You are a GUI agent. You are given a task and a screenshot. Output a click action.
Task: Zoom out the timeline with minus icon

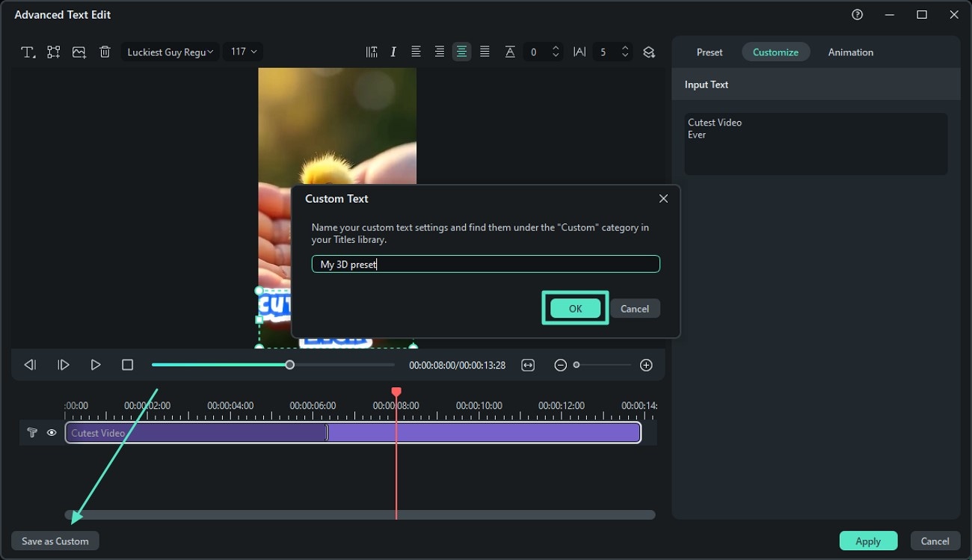[x=560, y=365]
